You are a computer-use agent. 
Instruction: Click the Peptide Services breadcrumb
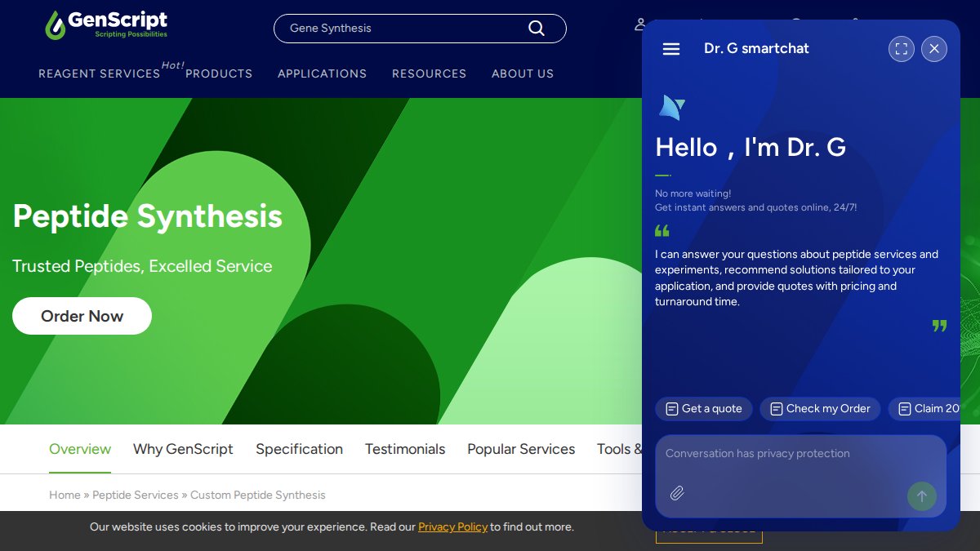[136, 495]
